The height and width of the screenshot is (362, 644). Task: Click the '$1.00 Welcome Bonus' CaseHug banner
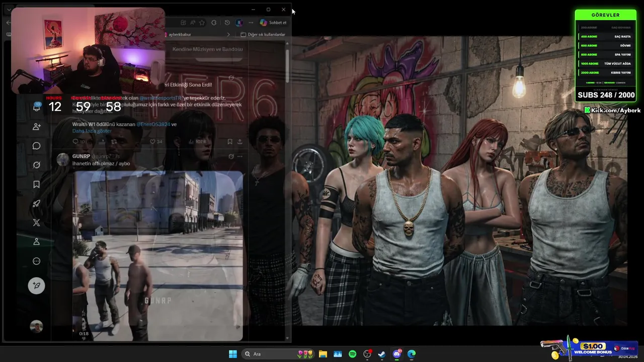tap(590, 348)
